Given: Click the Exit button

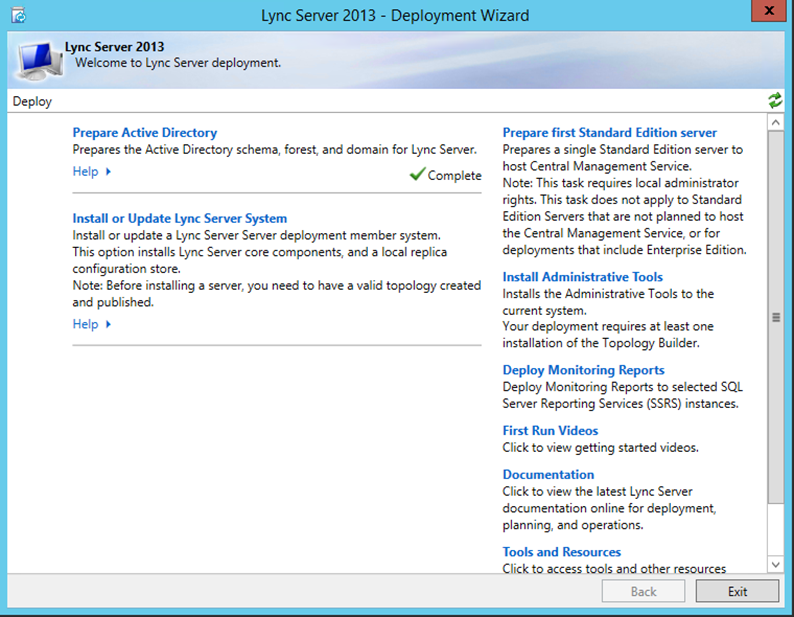Looking at the screenshot, I should coord(737,591).
